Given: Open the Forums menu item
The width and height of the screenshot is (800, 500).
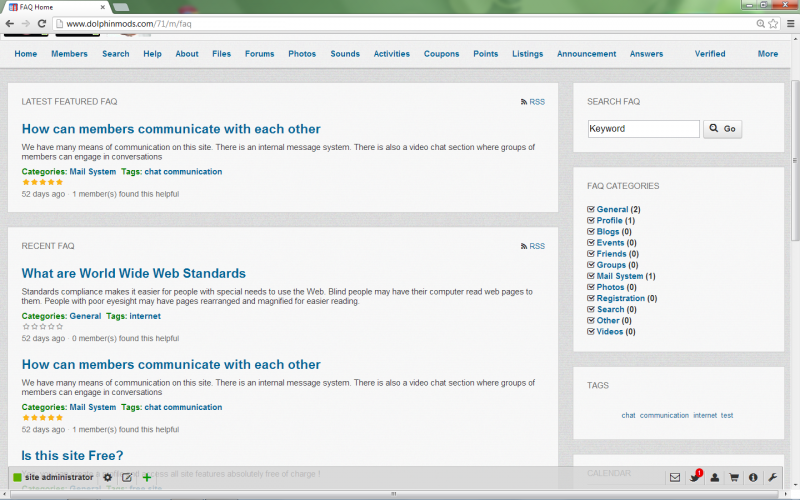Looking at the screenshot, I should [x=260, y=54].
